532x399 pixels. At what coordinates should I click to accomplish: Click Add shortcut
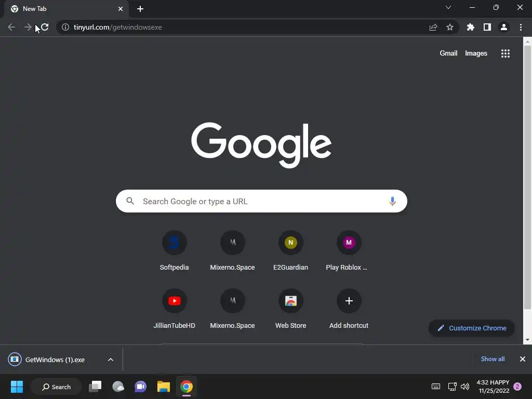pos(349,309)
